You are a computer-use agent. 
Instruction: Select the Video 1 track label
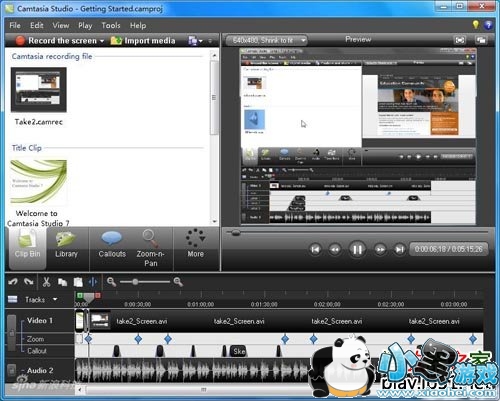(x=40, y=321)
